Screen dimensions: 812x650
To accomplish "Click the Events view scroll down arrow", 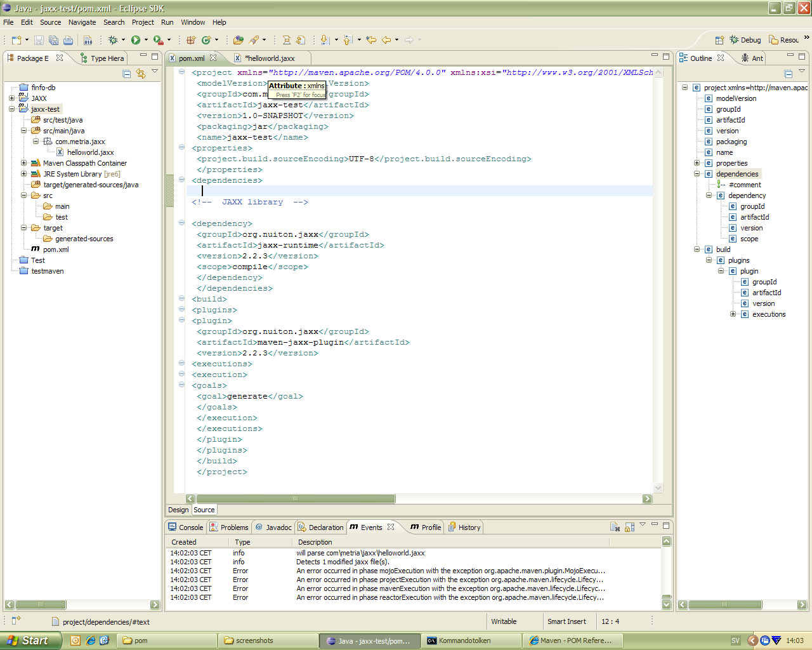I will (666, 605).
